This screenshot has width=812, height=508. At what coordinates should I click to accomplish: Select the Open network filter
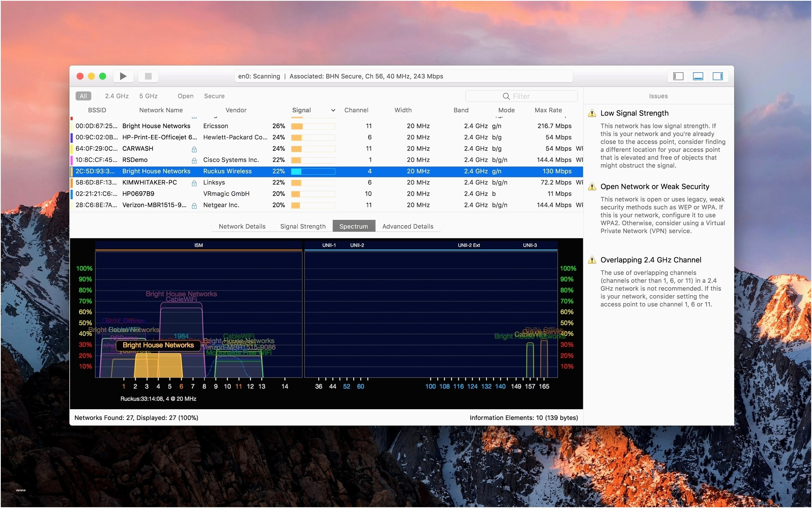(185, 96)
